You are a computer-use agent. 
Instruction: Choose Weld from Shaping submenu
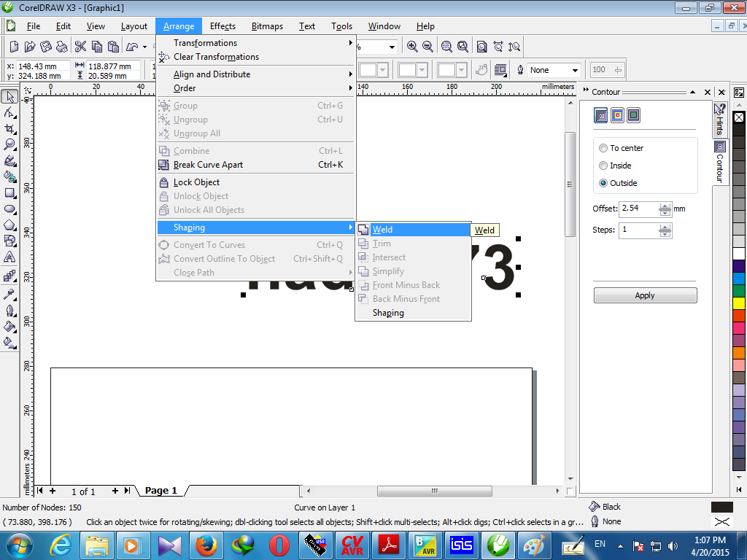click(x=413, y=230)
